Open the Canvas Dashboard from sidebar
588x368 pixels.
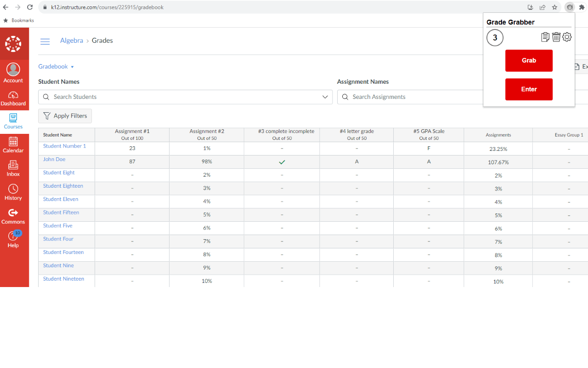13,98
